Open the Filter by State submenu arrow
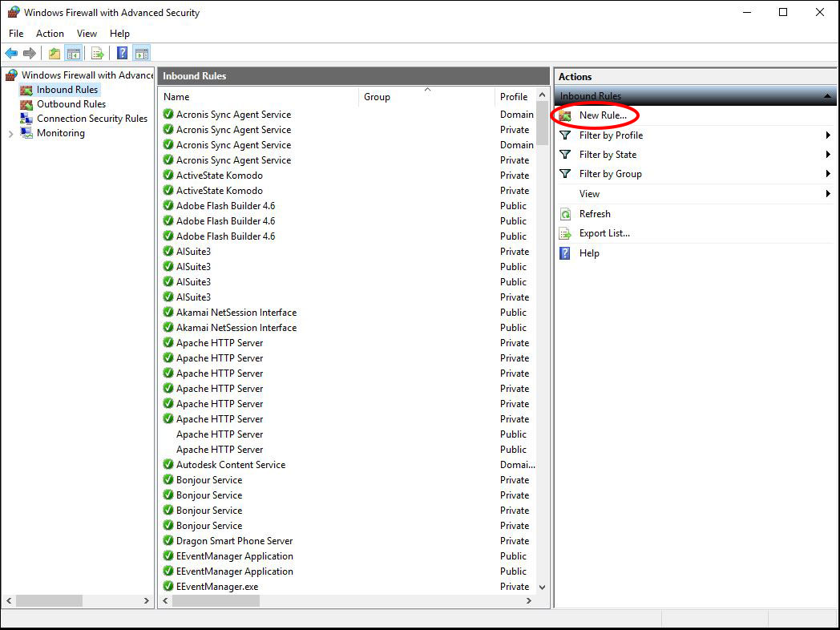 click(828, 154)
